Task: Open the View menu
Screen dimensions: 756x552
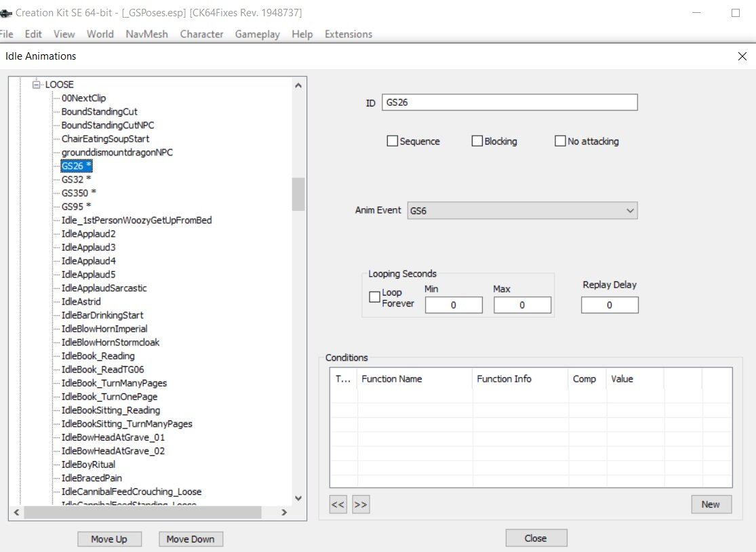Action: 64,34
